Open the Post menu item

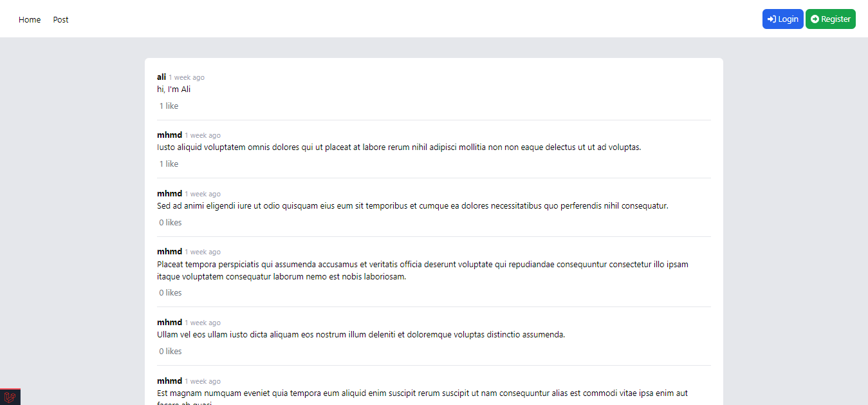pyautogui.click(x=60, y=20)
